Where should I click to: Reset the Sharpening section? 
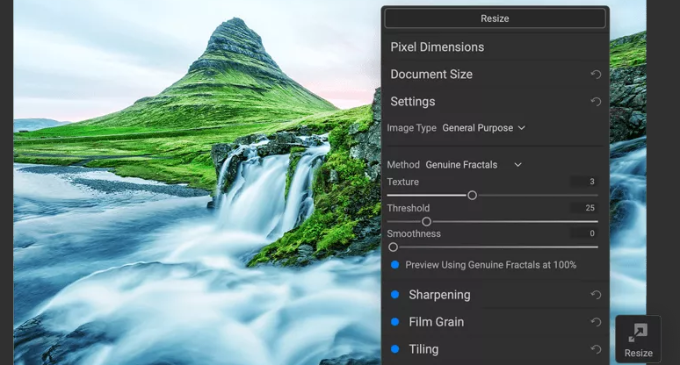tap(596, 295)
